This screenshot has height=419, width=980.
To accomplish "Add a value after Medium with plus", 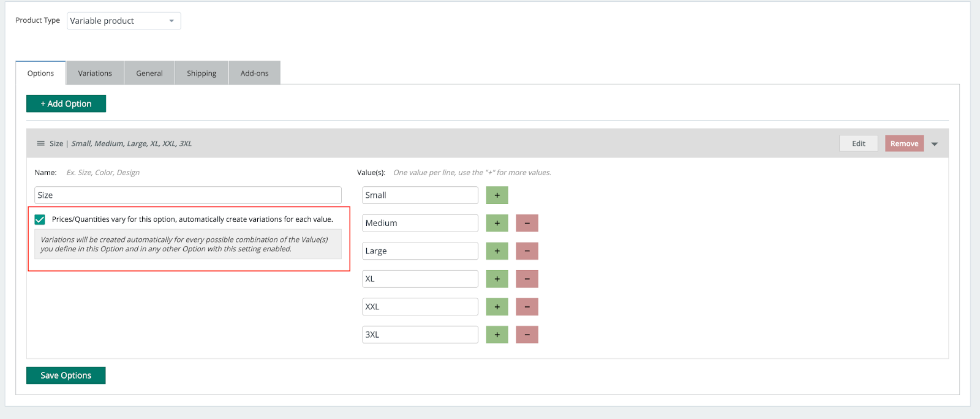I will click(497, 223).
